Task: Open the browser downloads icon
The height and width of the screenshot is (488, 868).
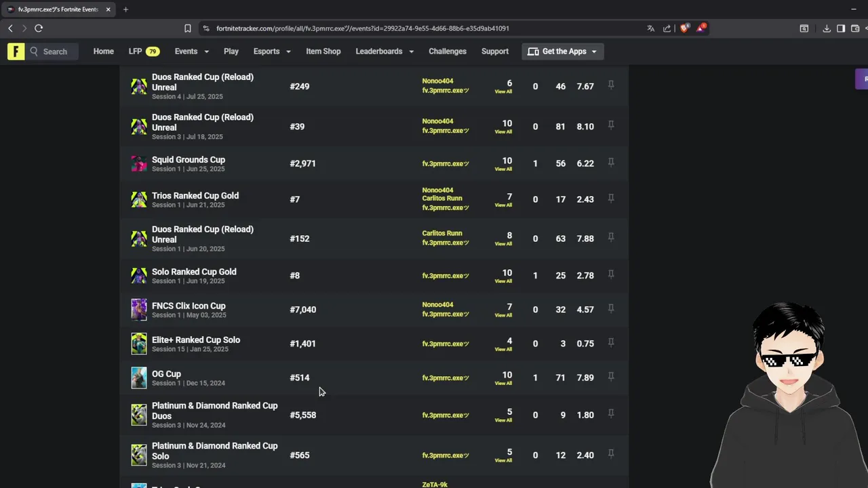Action: [827, 28]
